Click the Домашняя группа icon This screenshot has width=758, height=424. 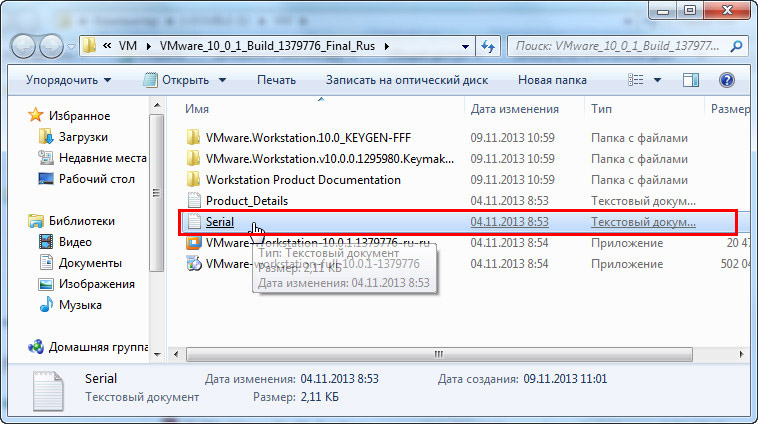tap(35, 347)
